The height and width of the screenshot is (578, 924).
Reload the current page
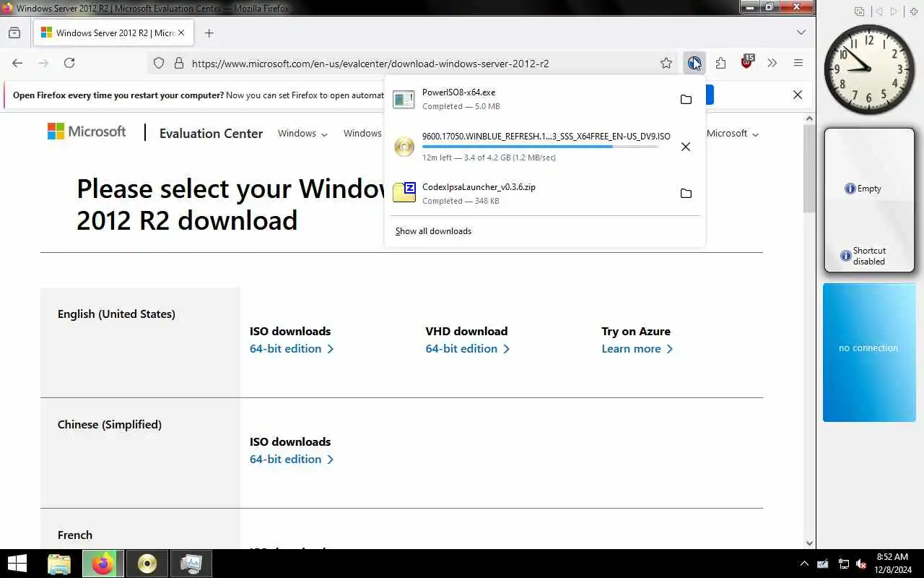69,63
